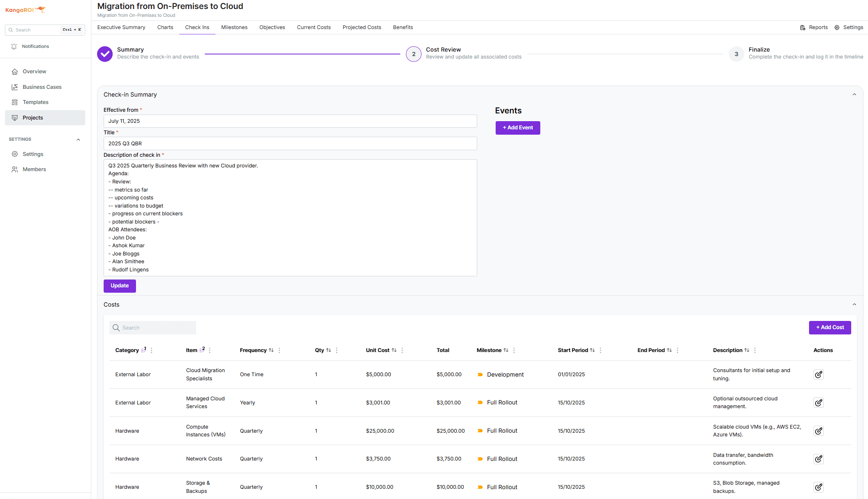Click the Templates icon in sidebar
Screen dimensions: 868x499
click(x=15, y=102)
